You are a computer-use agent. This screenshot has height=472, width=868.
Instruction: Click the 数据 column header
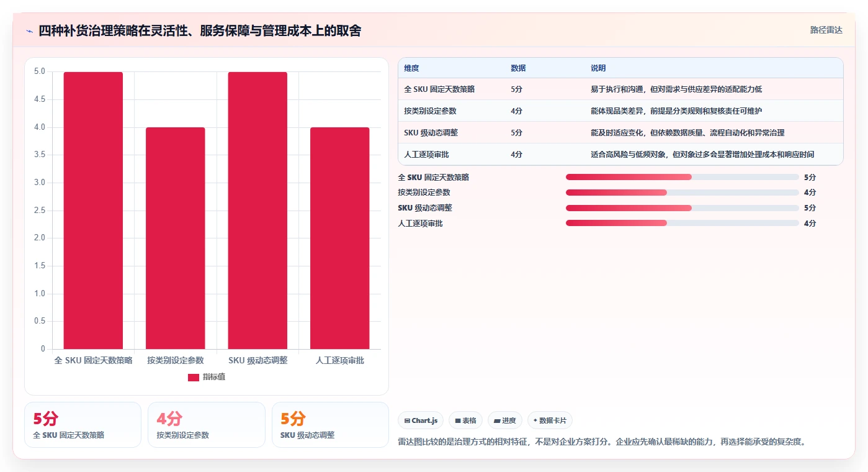518,68
